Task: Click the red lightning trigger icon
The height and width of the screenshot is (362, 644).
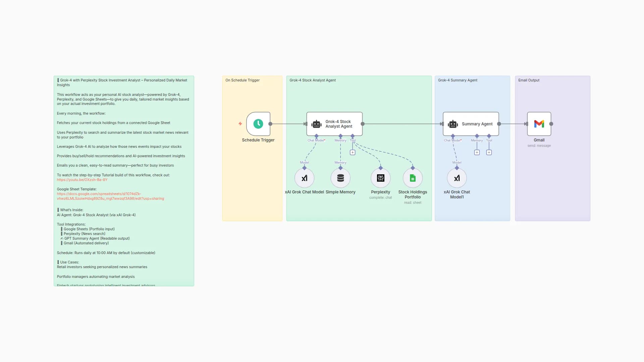Action: (x=240, y=124)
